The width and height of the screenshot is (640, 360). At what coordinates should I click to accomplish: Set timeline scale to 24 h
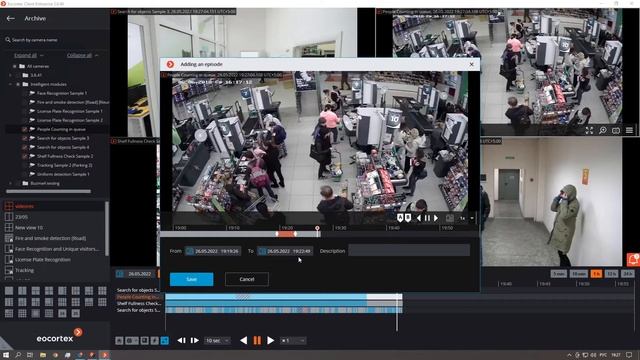coord(627,274)
